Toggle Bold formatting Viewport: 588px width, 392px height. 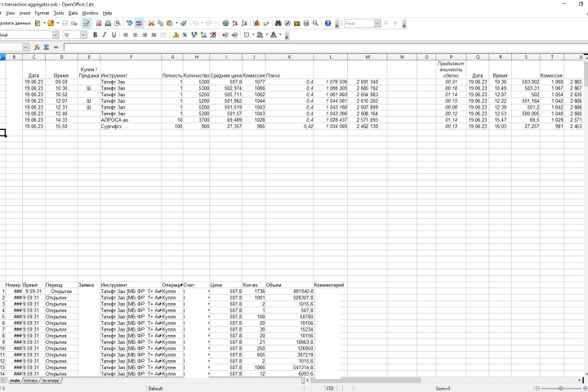[96, 35]
